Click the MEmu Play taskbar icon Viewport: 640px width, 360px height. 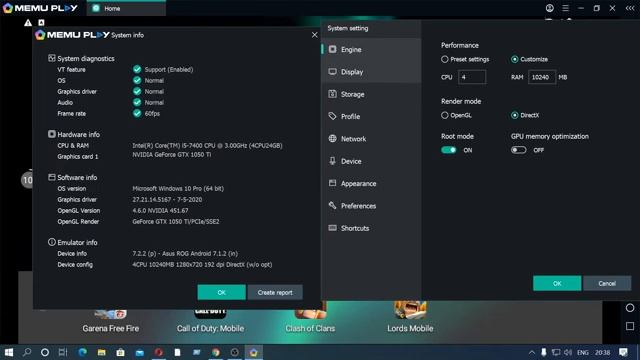[x=253, y=352]
